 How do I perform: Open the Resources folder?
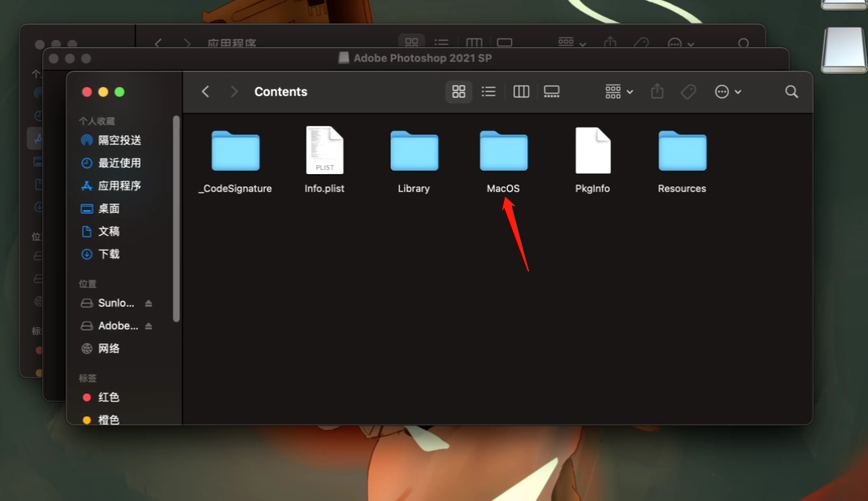click(x=682, y=151)
